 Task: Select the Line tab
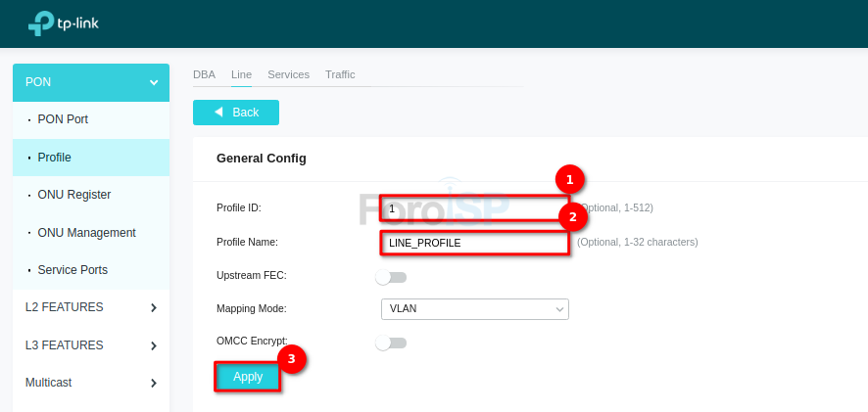[x=241, y=74]
